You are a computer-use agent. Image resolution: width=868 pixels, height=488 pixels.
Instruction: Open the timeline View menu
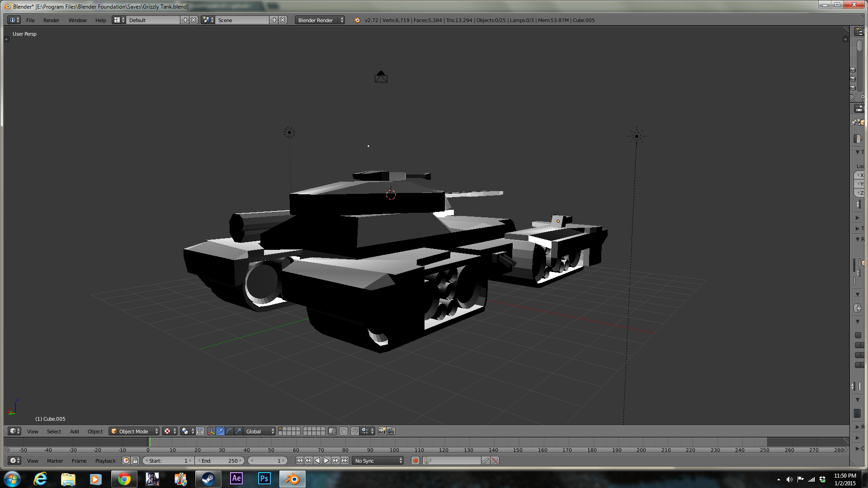coord(33,461)
